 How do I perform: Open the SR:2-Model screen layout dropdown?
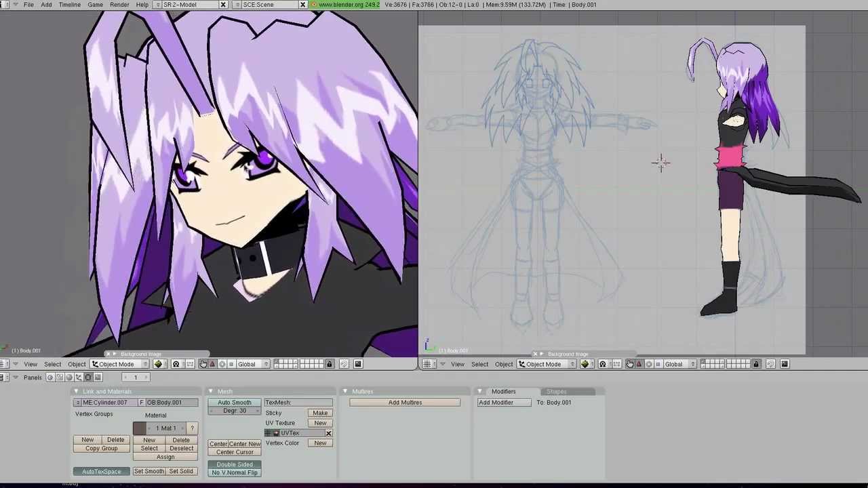158,5
